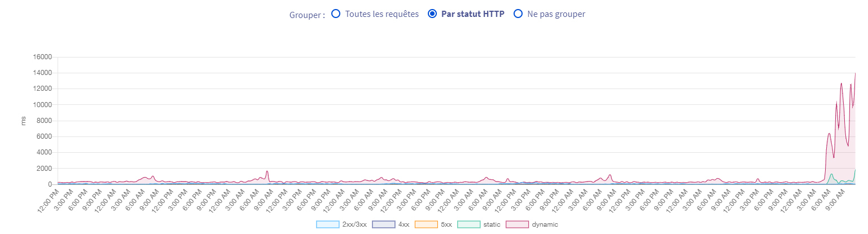Click the '2xx/3xx' legend label text
Image resolution: width=868 pixels, height=234 pixels.
pyautogui.click(x=354, y=224)
